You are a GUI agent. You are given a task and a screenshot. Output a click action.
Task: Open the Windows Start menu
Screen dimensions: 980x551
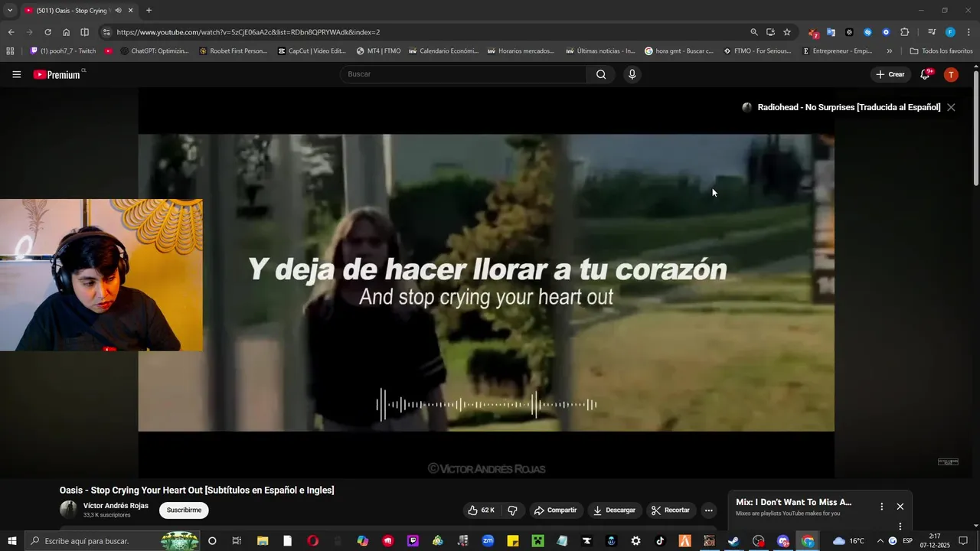coord(11,541)
